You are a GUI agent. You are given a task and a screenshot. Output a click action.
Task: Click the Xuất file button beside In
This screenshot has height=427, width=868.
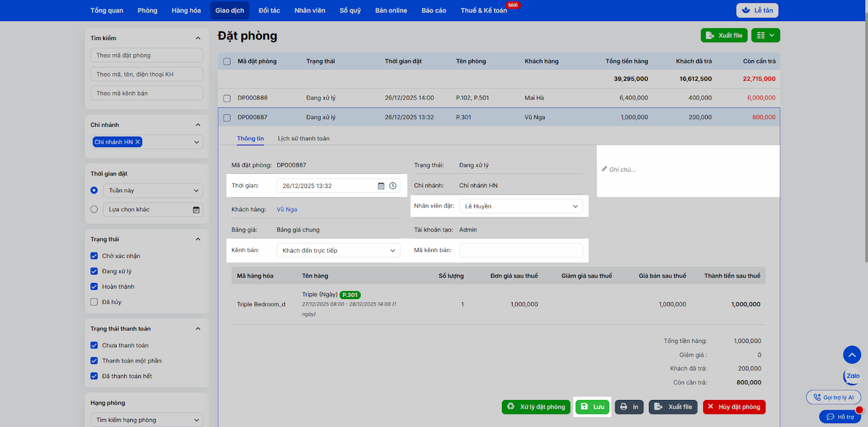673,407
